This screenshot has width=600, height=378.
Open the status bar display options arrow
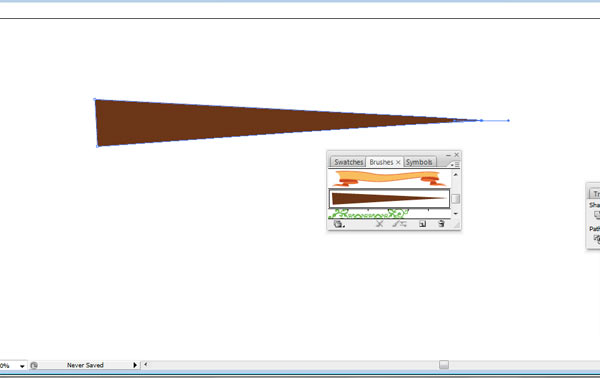click(x=135, y=365)
